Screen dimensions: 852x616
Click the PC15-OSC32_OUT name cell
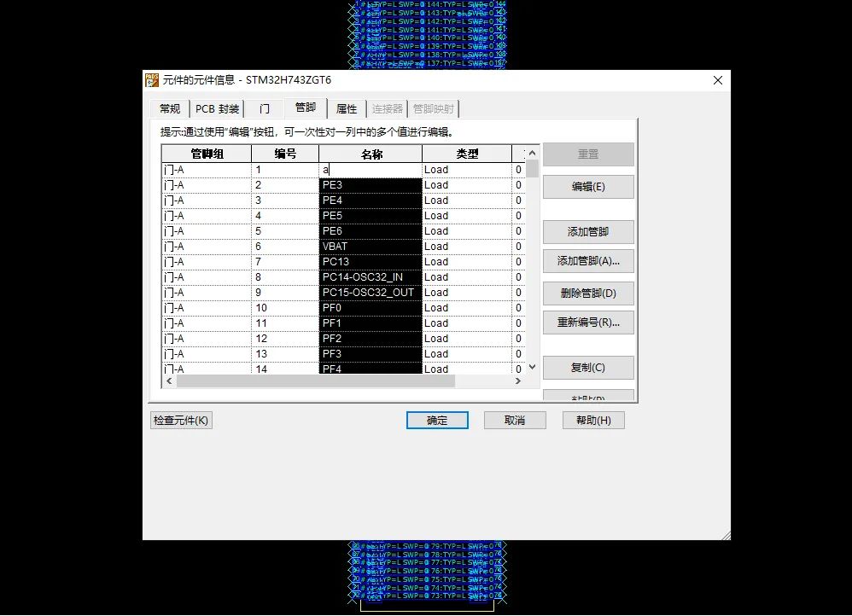(371, 293)
